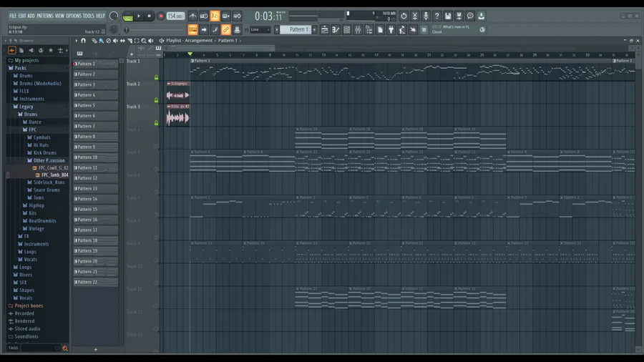Viewport: 644px width, 362px height.
Task: Open the Pattern 1 selector in the toolbar
Action: pos(296,29)
